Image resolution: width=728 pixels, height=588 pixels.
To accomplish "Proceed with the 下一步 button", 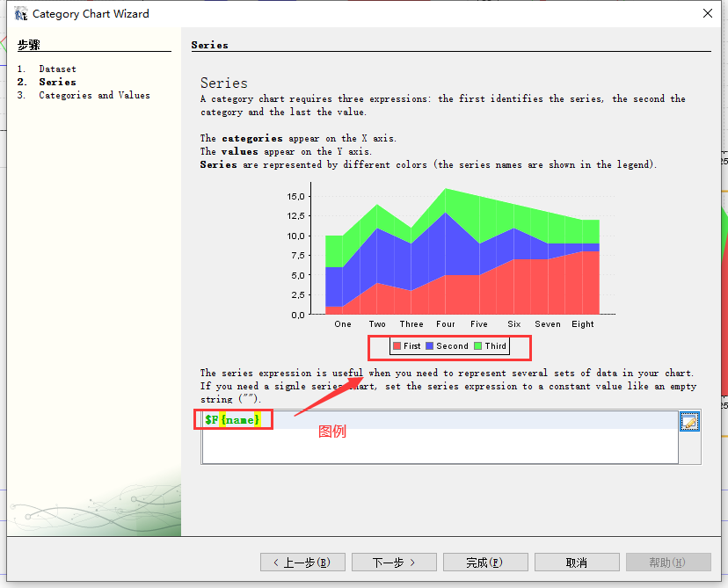I will click(x=394, y=563).
